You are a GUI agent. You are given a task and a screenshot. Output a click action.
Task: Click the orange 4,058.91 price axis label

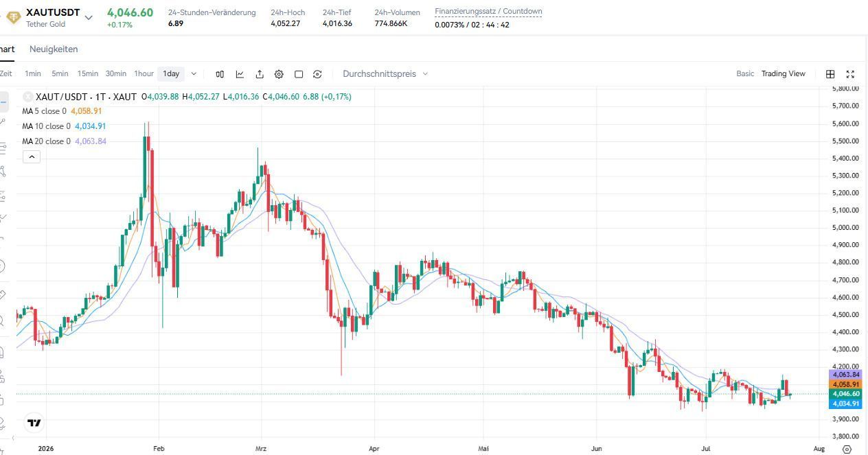[846, 384]
